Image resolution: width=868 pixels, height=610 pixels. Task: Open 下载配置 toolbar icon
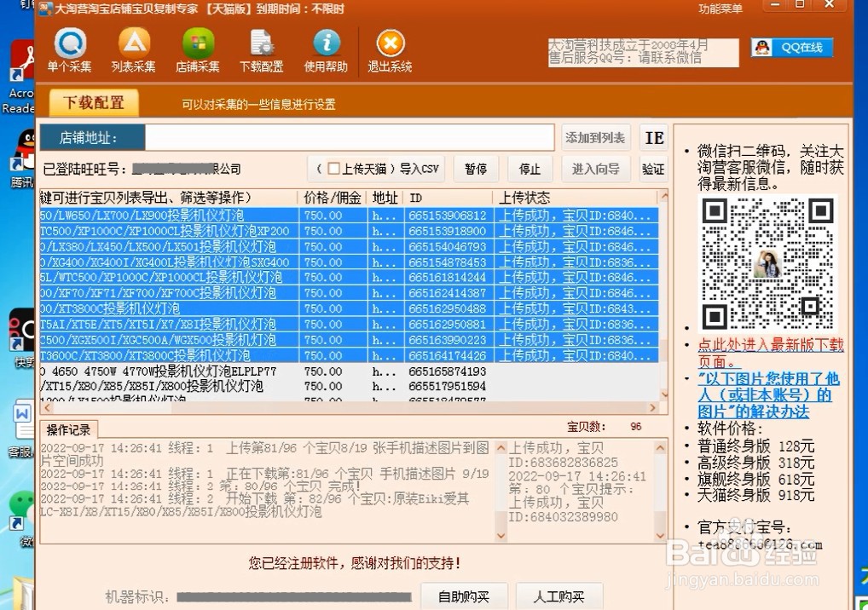(x=261, y=51)
